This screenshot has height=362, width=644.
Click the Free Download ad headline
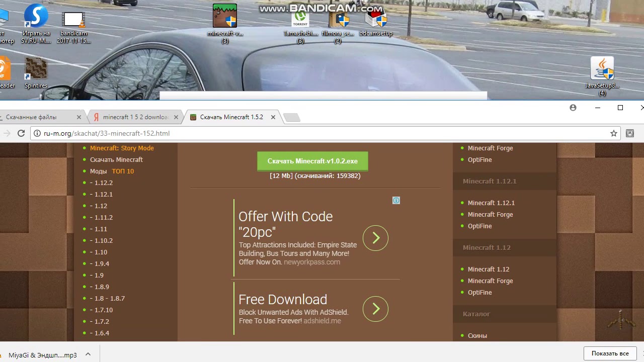coord(283,300)
